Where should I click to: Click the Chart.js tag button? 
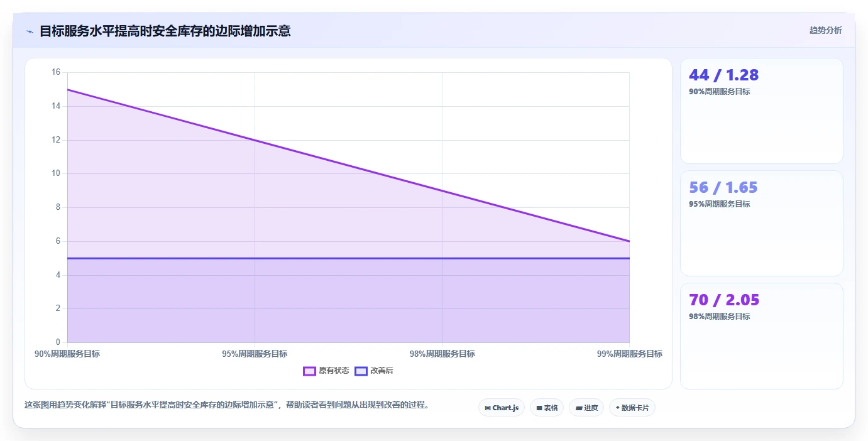coord(502,408)
